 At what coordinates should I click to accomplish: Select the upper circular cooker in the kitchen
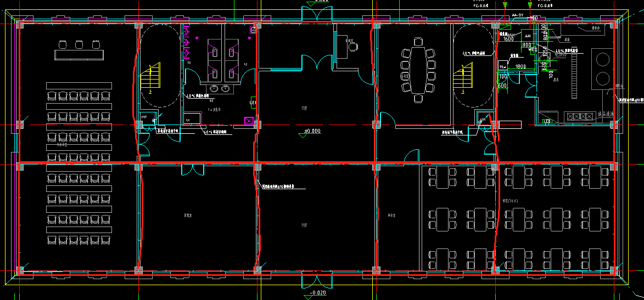[x=603, y=60]
